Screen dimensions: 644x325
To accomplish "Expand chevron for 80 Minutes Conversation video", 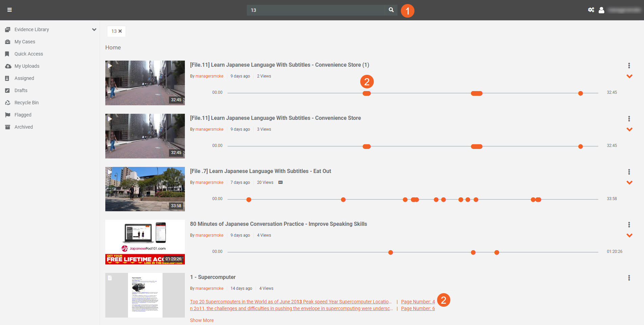I will [x=629, y=236].
